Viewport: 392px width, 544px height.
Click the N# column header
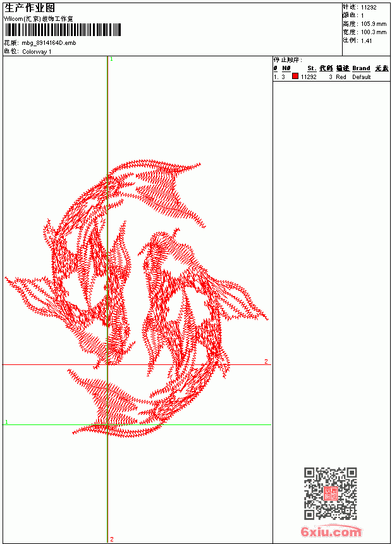point(286,68)
